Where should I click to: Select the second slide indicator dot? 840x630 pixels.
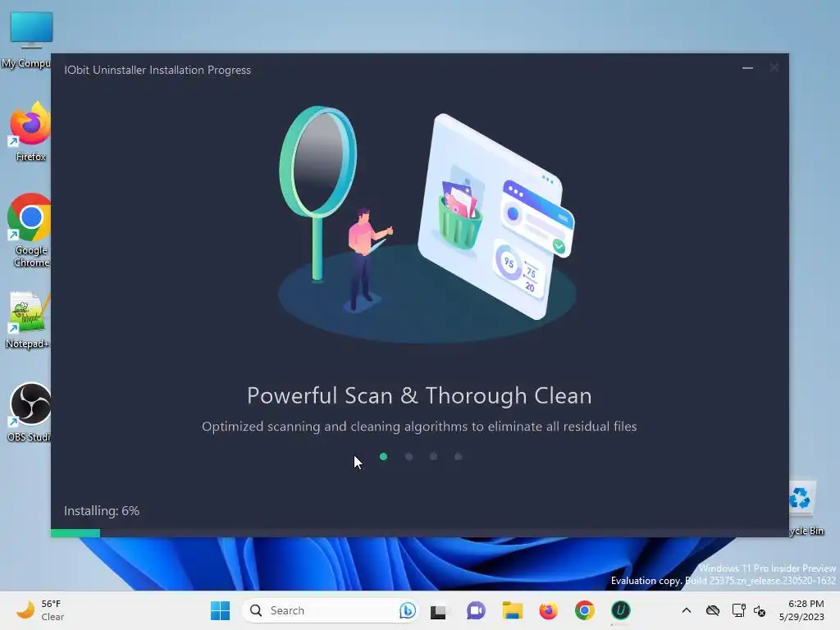pos(409,456)
